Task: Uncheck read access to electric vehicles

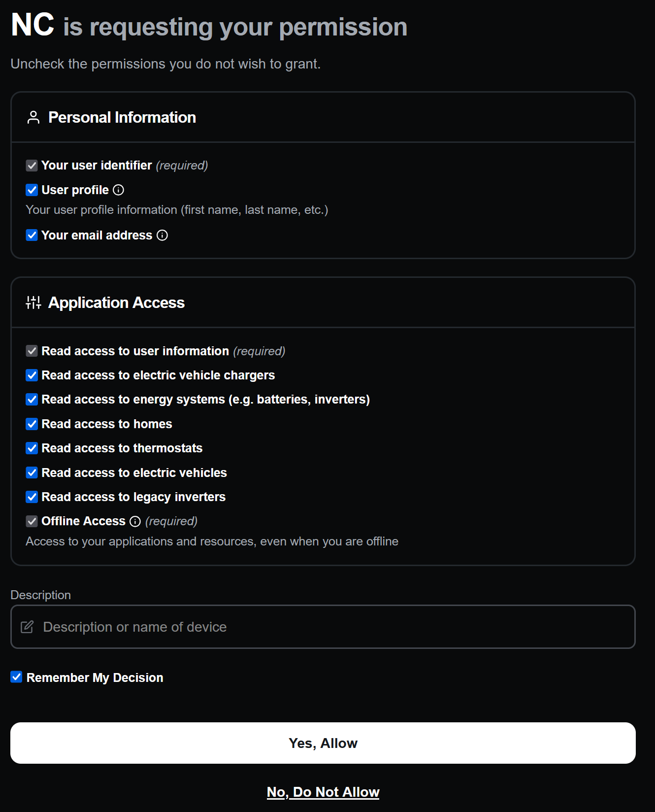Action: 32,473
